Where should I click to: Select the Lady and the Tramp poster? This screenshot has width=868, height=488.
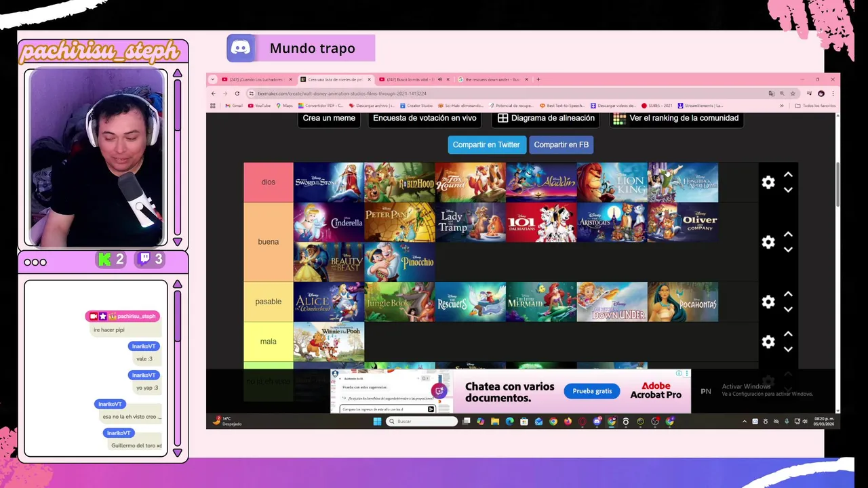(x=471, y=222)
